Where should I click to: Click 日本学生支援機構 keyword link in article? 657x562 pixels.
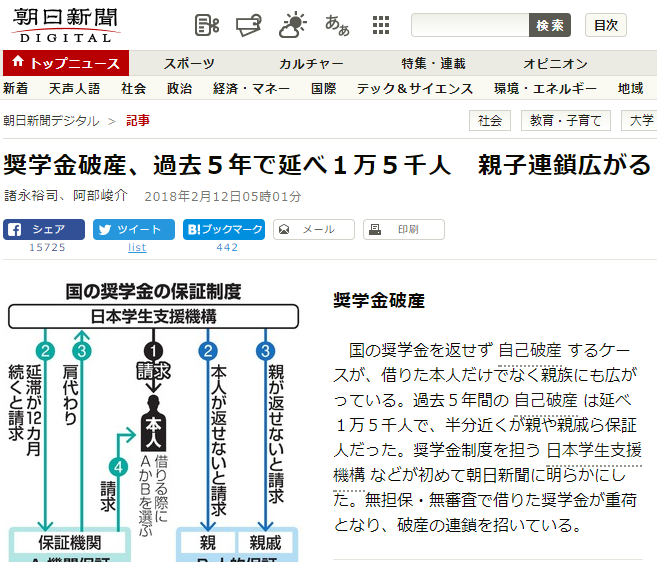(594, 450)
